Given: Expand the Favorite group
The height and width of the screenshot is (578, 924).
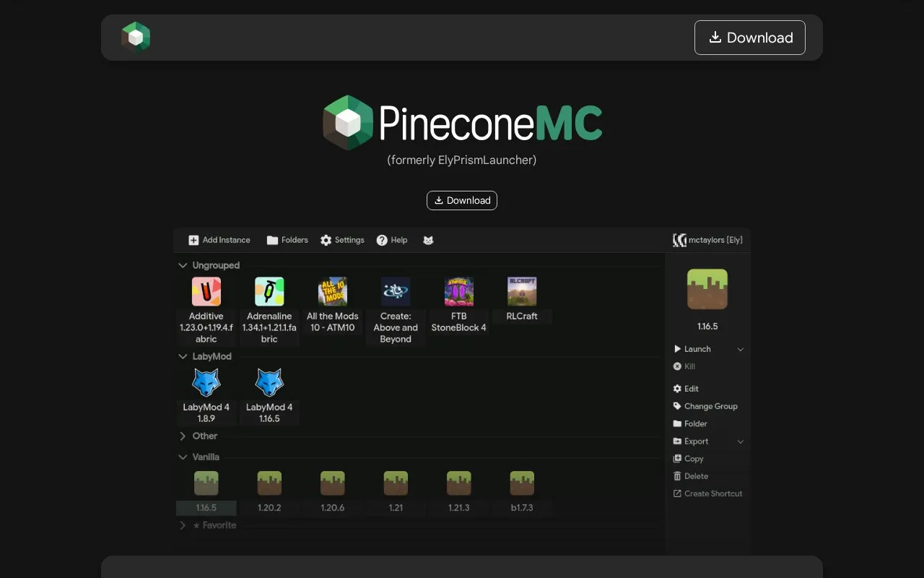Looking at the screenshot, I should tap(183, 525).
